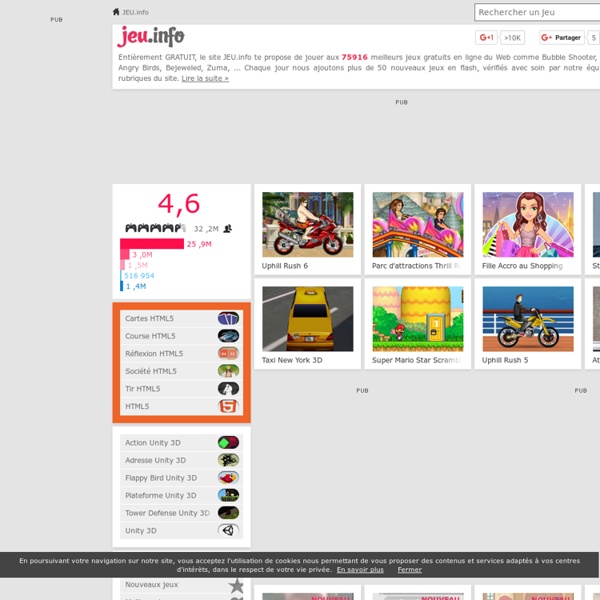The height and width of the screenshot is (600, 600).
Task: Open the Société HTML5 category icon
Action: (228, 371)
